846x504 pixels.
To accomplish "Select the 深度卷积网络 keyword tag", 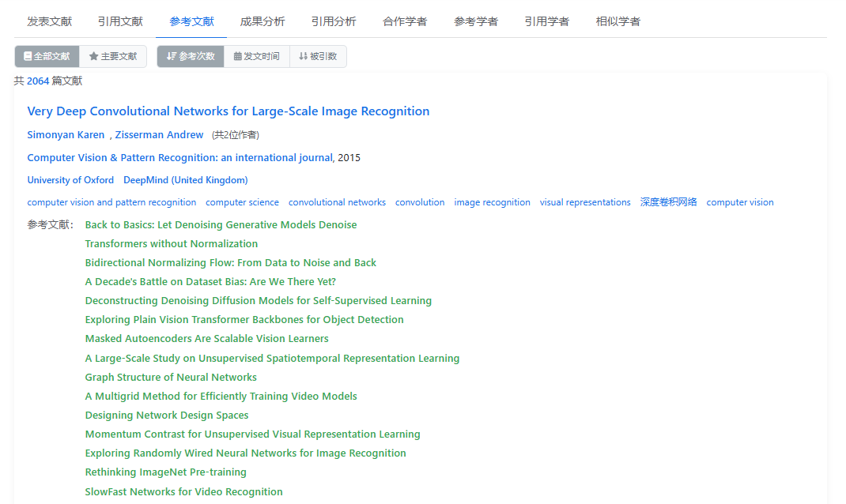I will click(x=668, y=202).
